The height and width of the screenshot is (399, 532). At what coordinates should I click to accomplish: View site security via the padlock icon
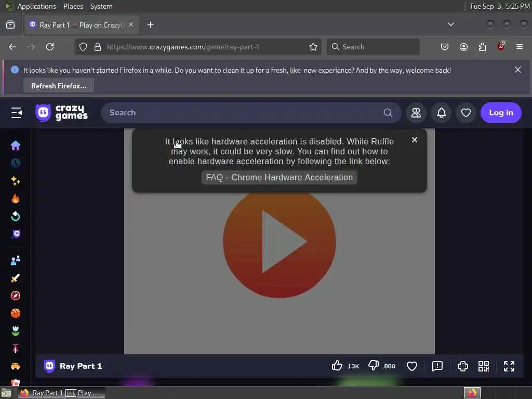pyautogui.click(x=98, y=47)
